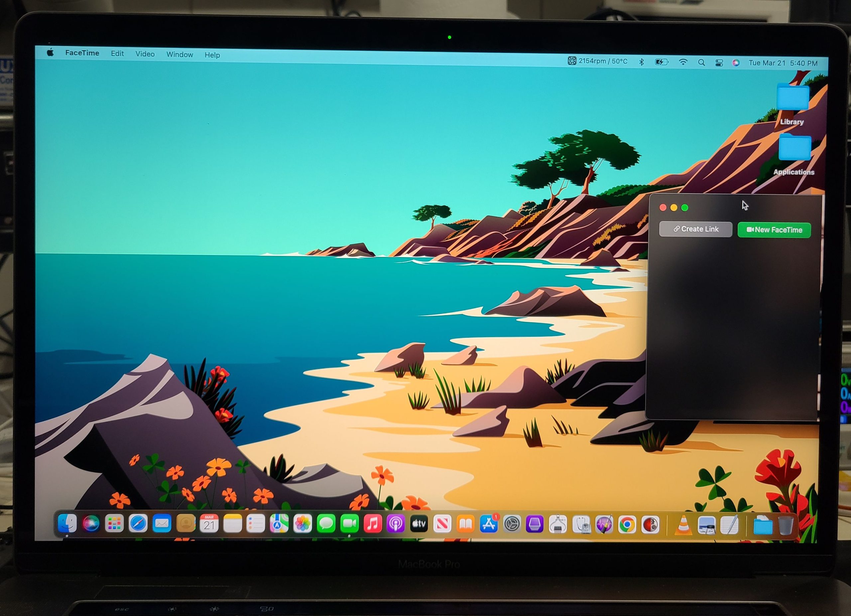The image size is (851, 616).
Task: Open FaceTime app in the Dock
Action: click(349, 523)
